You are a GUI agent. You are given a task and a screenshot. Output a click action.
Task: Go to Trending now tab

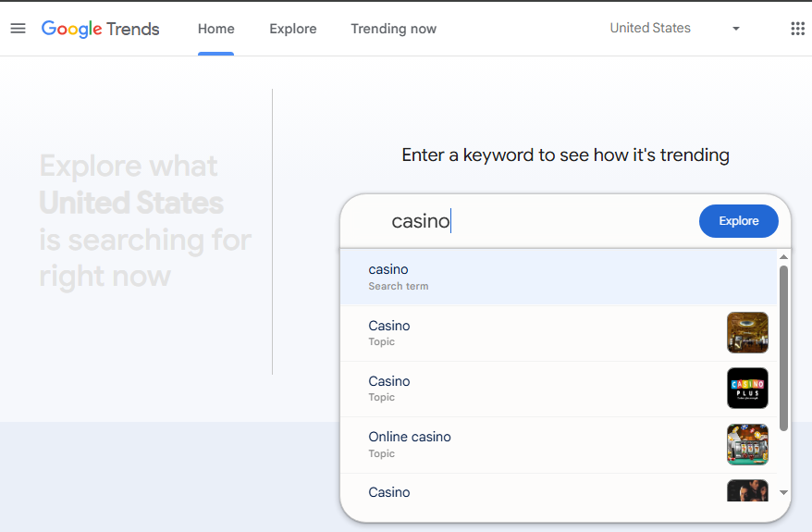[394, 29]
